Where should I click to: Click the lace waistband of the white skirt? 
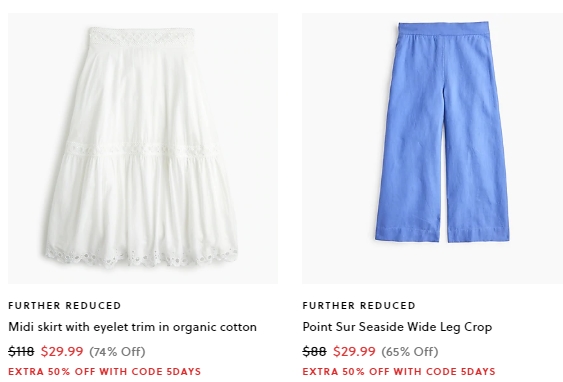(x=142, y=36)
